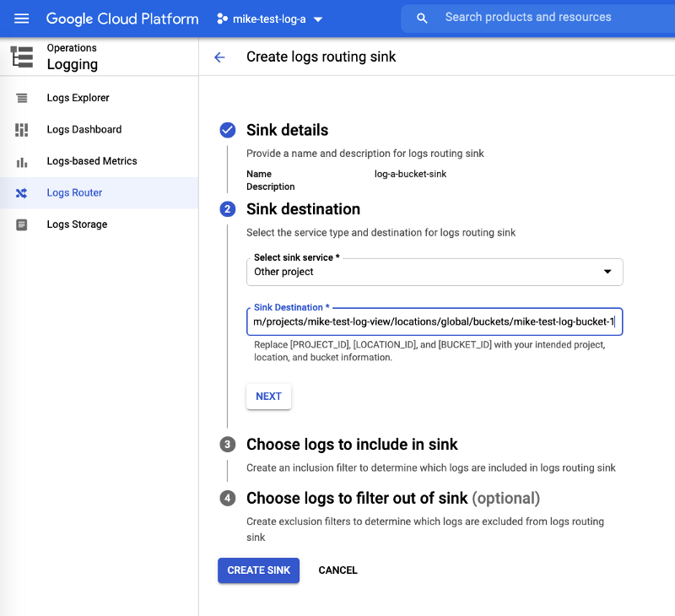This screenshot has width=675, height=616.
Task: Click the Logging product icon
Action: 22,57
